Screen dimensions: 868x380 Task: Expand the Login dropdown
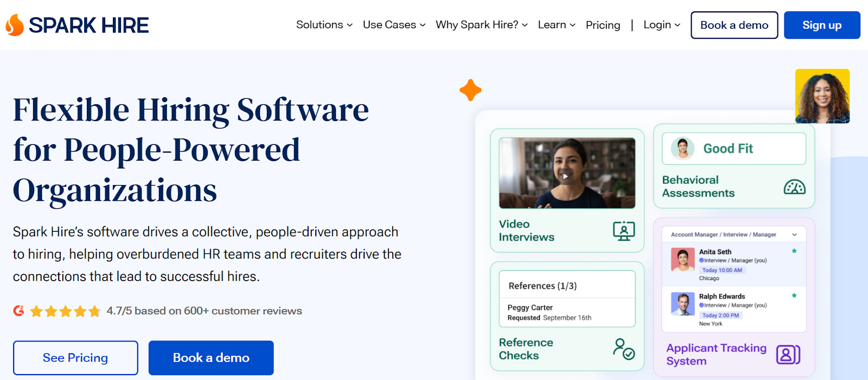click(662, 25)
